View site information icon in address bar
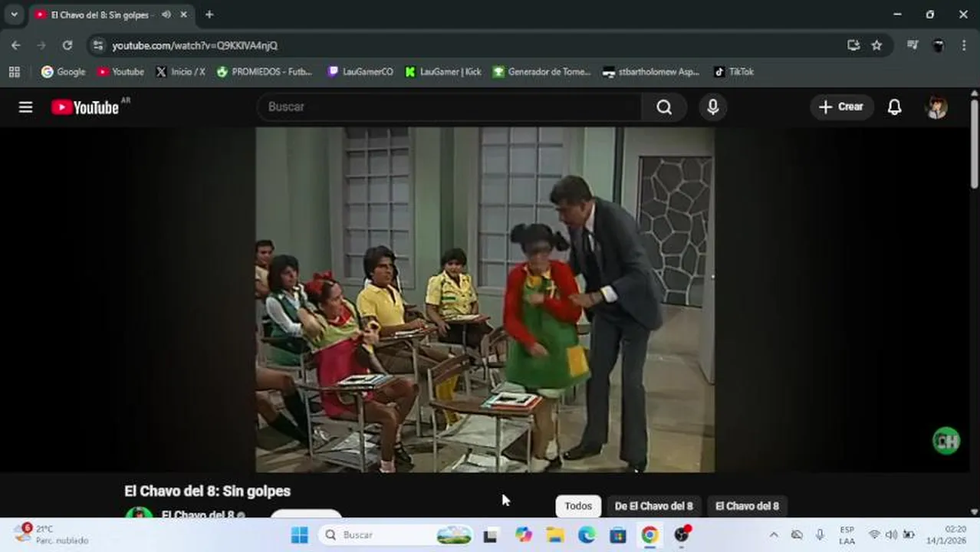This screenshot has width=980, height=552. coord(97,45)
